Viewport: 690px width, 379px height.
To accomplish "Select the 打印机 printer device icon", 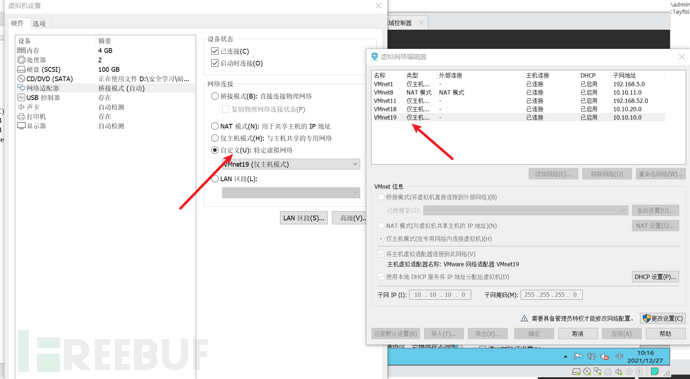I will pyautogui.click(x=21, y=117).
